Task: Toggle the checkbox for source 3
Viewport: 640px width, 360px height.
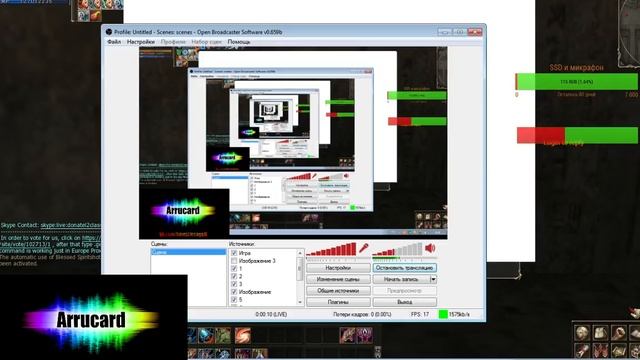Action: (234, 284)
